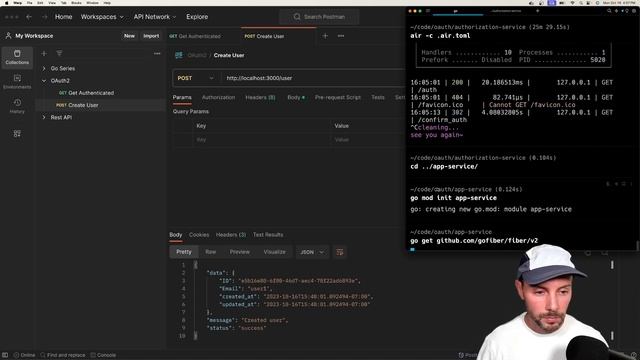This screenshot has height=360, width=640.
Task: Create a new collection with plus icon
Action: coord(44,53)
